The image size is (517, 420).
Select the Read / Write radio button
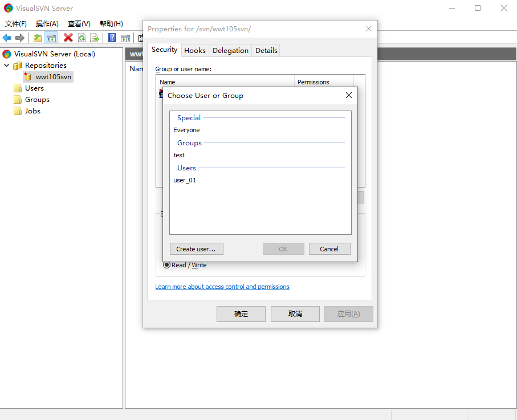[167, 265]
